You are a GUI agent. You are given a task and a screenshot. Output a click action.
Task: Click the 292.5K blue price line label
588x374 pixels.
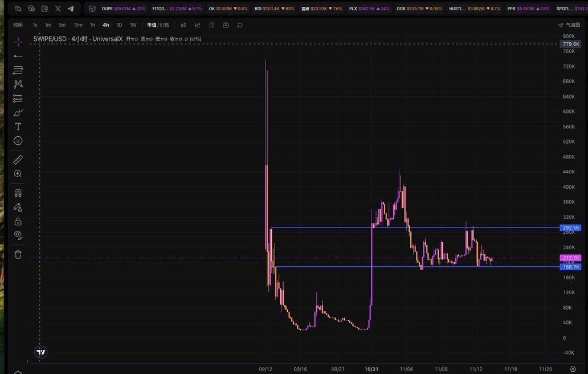pyautogui.click(x=570, y=228)
